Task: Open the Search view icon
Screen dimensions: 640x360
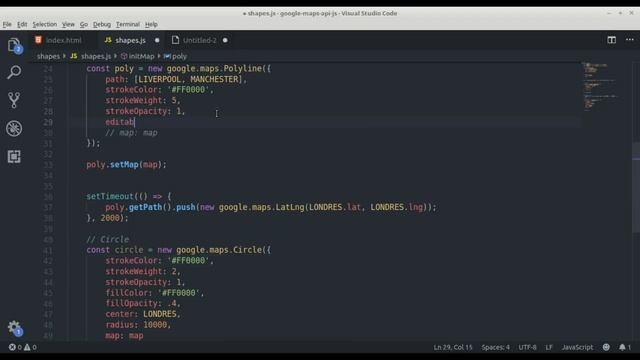Action: click(14, 72)
